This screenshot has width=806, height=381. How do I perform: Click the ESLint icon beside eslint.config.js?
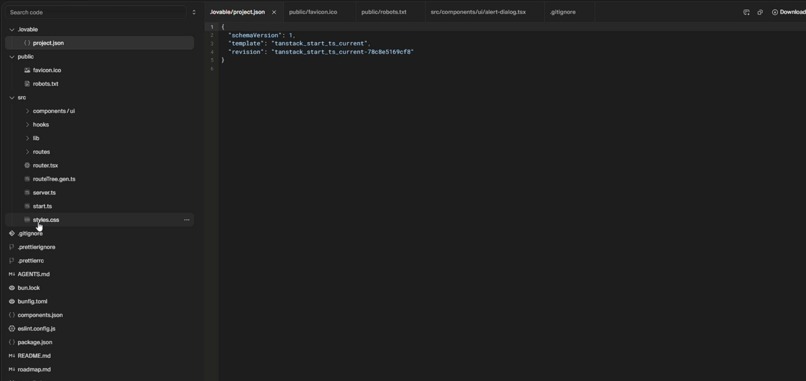click(12, 329)
